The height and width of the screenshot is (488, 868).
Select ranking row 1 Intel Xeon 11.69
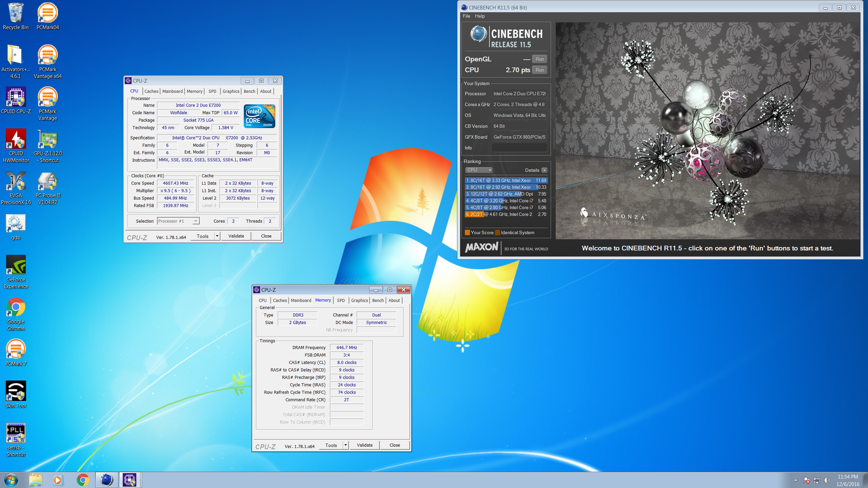pos(506,180)
